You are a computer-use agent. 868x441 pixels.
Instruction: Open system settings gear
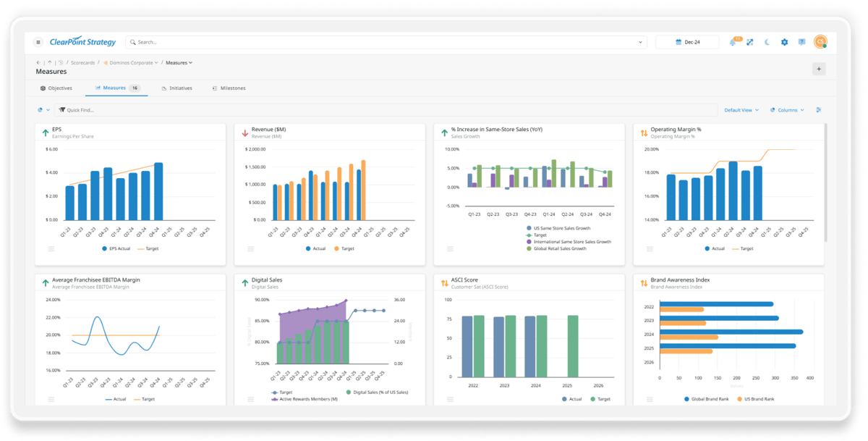click(x=785, y=43)
